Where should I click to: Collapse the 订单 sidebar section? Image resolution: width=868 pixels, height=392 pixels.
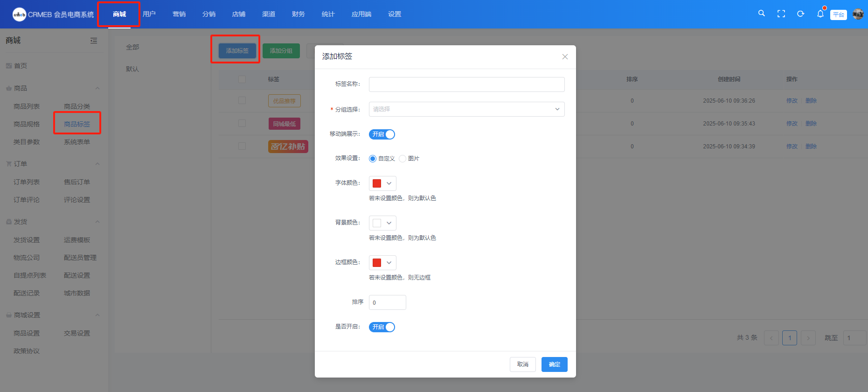(97, 164)
